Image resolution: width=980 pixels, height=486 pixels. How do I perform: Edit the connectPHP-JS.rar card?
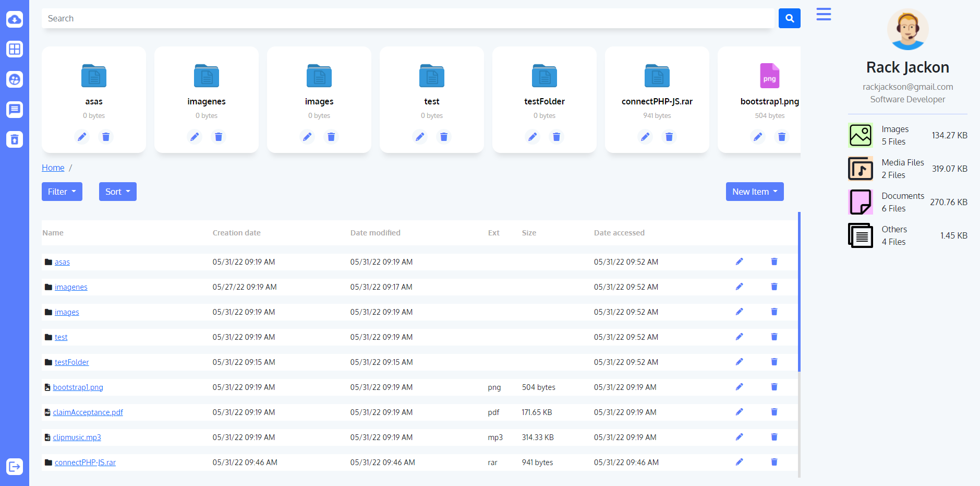645,137
